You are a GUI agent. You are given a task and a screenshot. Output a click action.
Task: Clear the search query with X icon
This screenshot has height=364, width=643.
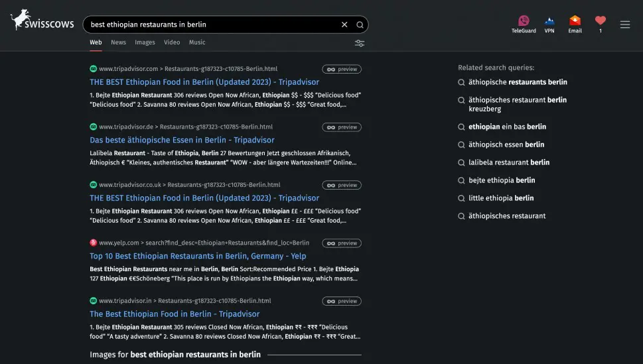(x=344, y=25)
